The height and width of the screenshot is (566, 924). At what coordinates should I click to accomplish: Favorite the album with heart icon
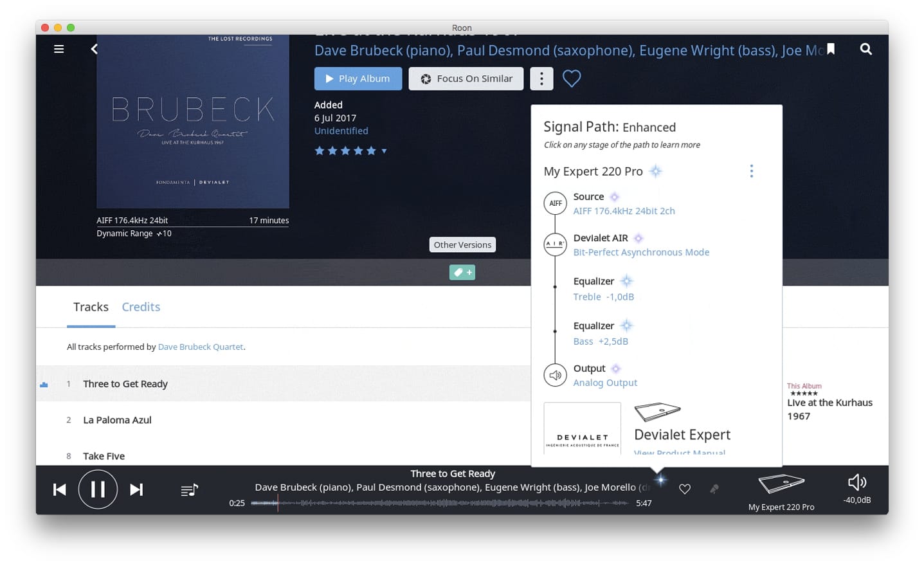pos(572,78)
